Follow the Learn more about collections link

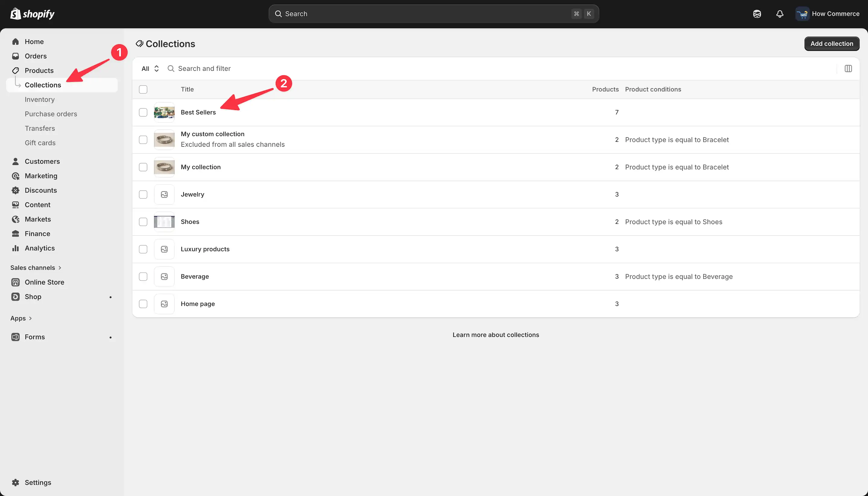pos(496,335)
